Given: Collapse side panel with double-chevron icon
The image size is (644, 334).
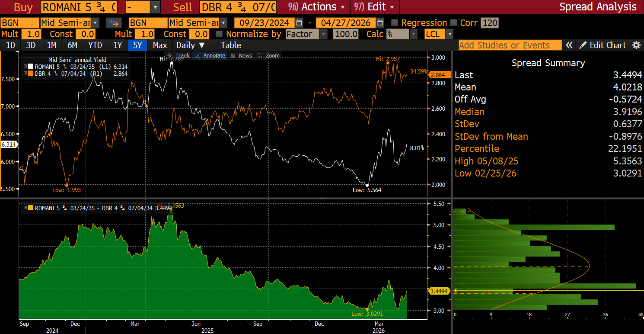Looking at the screenshot, I should click(570, 45).
